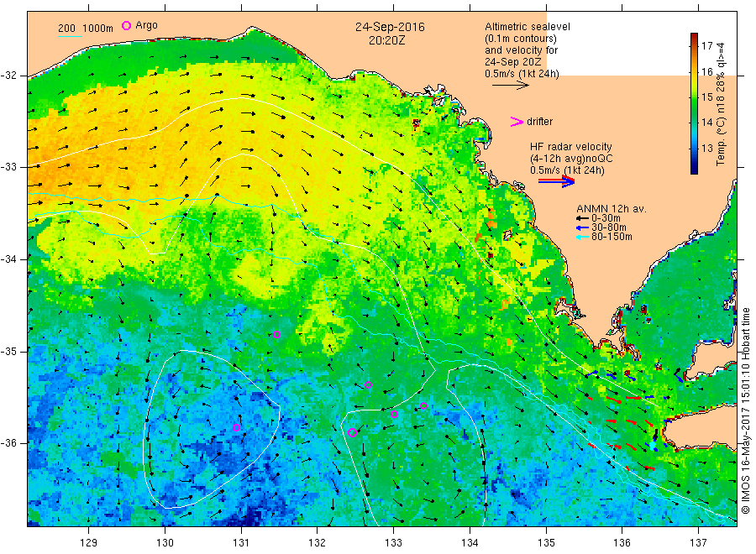The height and width of the screenshot is (554, 756).
Task: Click the Argo float marker near 133E 35.7S
Action: coord(394,414)
